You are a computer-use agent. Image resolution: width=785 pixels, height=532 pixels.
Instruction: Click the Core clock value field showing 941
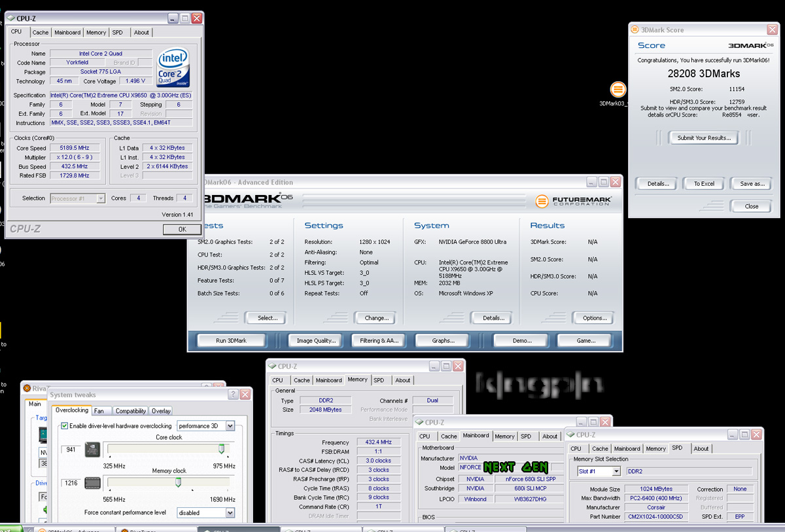coord(71,449)
